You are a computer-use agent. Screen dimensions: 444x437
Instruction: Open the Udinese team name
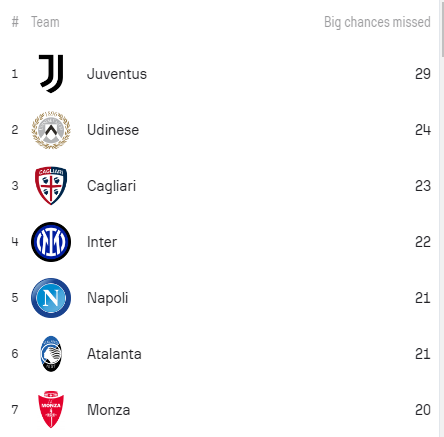click(113, 130)
